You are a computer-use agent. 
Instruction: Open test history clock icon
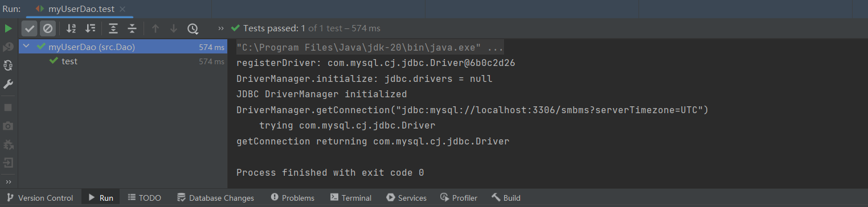coord(193,28)
